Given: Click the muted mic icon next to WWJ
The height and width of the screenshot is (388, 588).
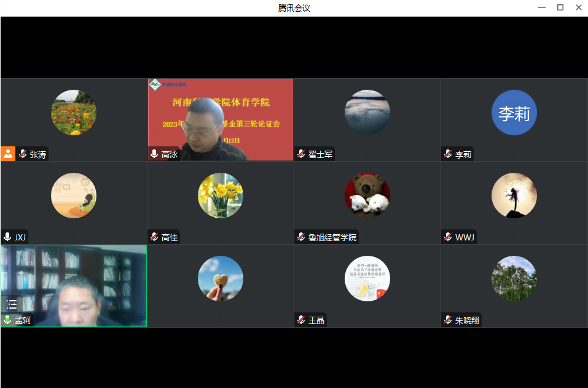Looking at the screenshot, I should click(x=448, y=237).
